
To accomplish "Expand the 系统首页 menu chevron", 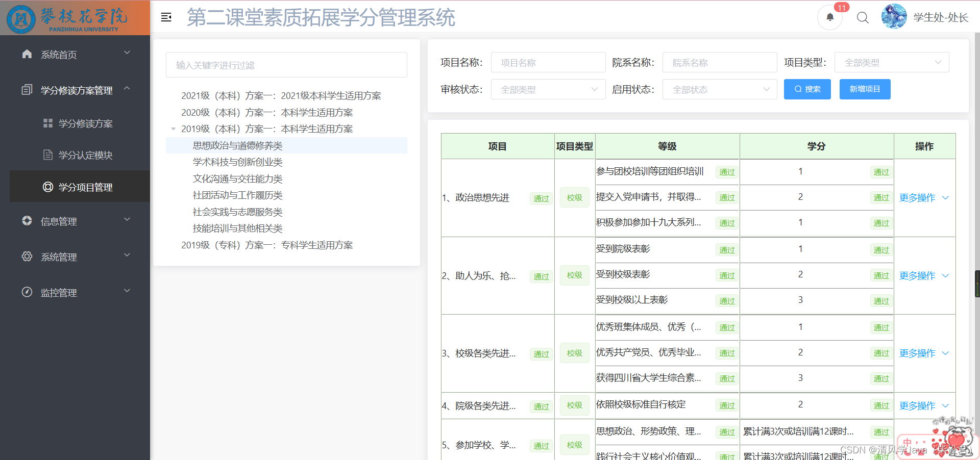I will [x=127, y=53].
